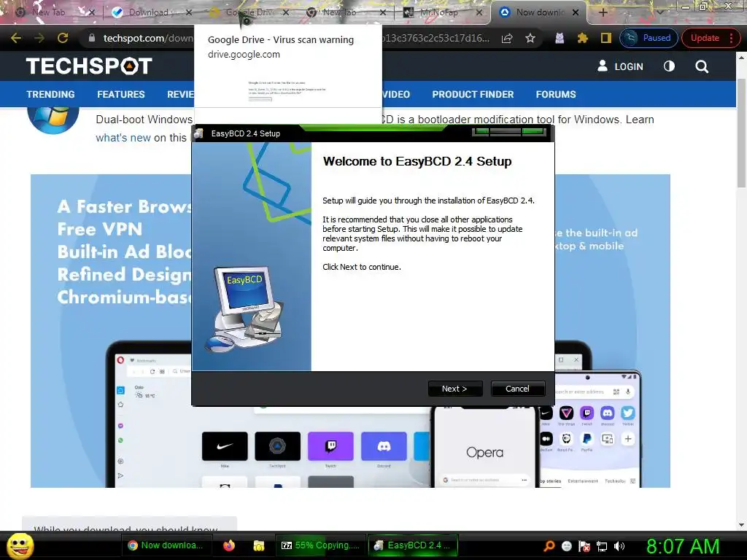Go back to the previous browser page
Screen dimensions: 747x560
(x=16, y=38)
